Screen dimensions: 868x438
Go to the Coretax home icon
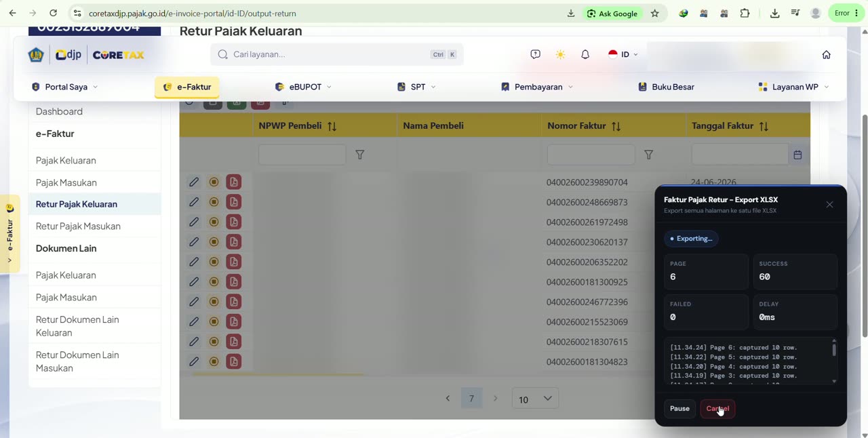coord(826,55)
